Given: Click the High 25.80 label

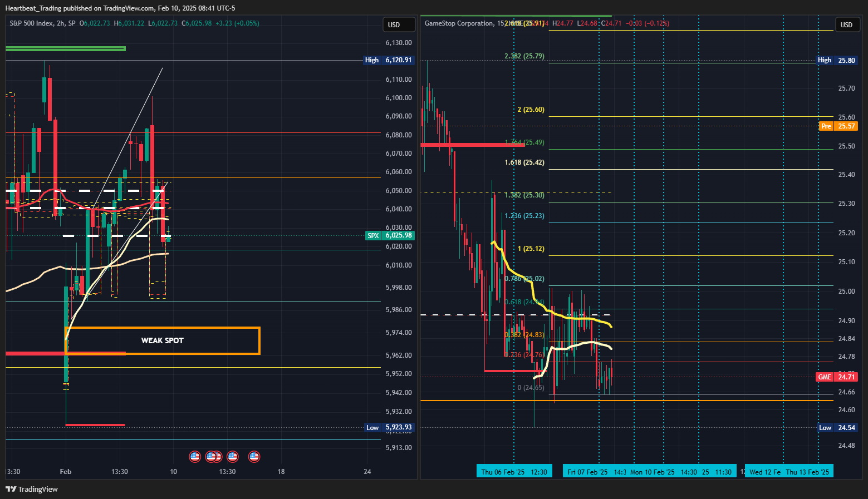Looking at the screenshot, I should coord(837,60).
